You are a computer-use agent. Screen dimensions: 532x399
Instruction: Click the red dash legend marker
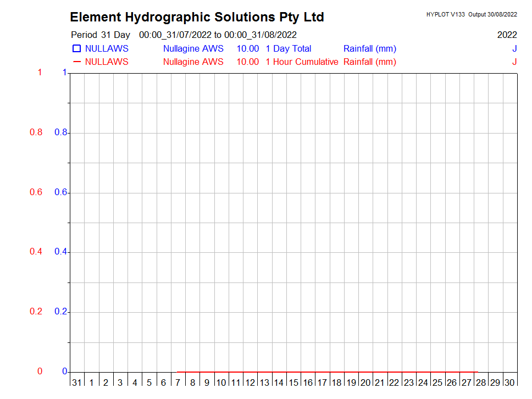click(76, 62)
